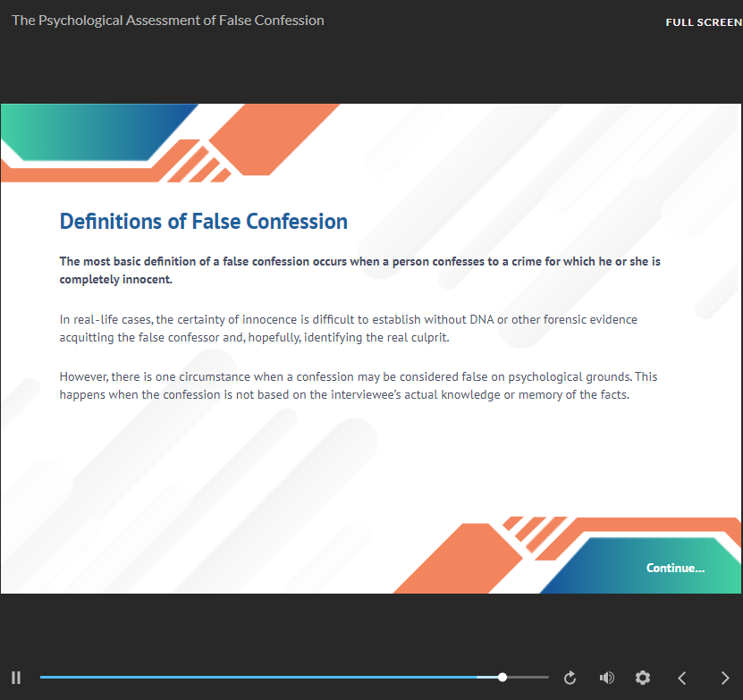Advance to the next slide arrow
This screenshot has width=743, height=700.
[724, 678]
